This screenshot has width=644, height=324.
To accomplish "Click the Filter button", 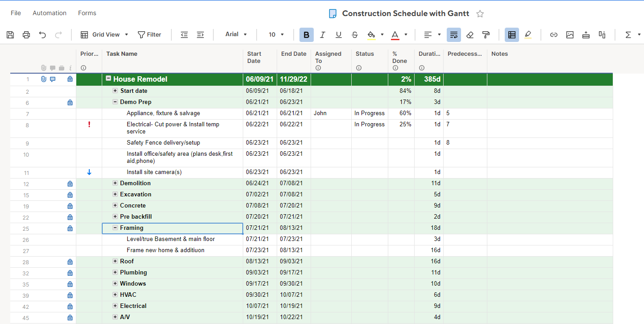I will [150, 35].
